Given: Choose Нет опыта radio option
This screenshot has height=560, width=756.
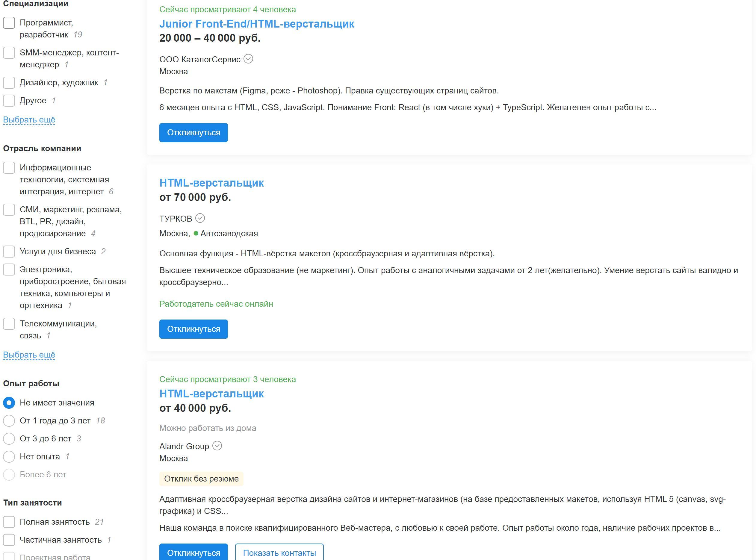Looking at the screenshot, I should (9, 457).
